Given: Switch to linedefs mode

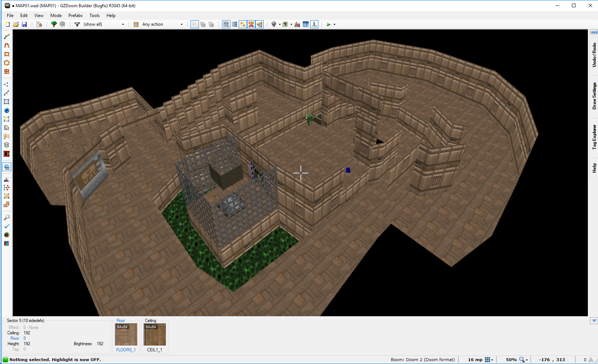Looking at the screenshot, I should [x=7, y=93].
